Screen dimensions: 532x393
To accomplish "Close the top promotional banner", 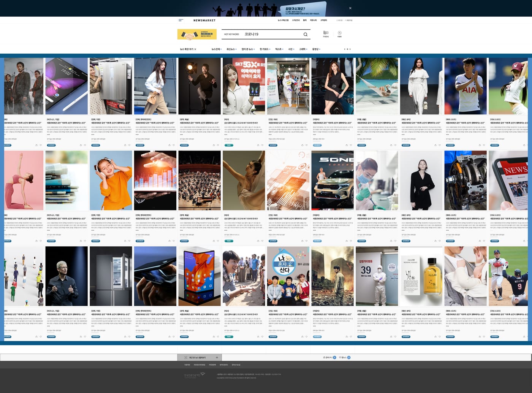I will (350, 8).
